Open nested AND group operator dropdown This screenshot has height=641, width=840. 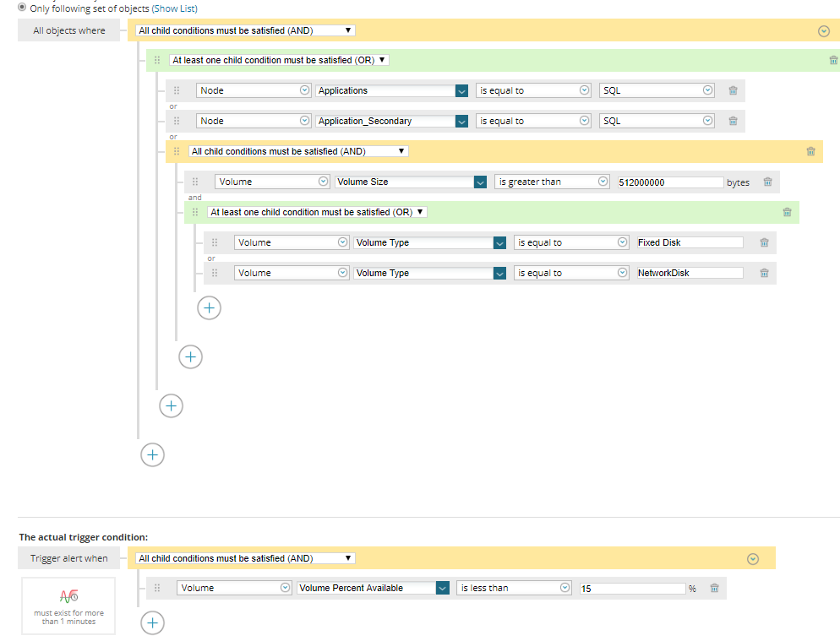click(x=298, y=151)
